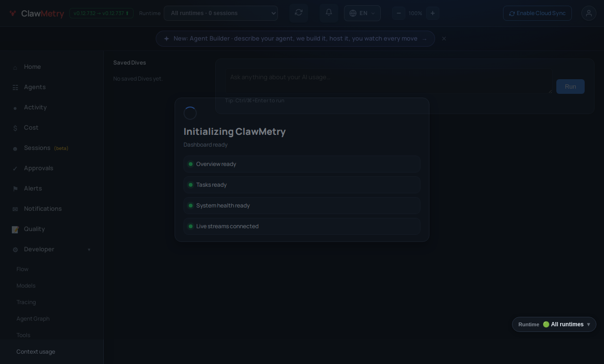Open Tools under Developer
The image size is (604, 364).
23,335
